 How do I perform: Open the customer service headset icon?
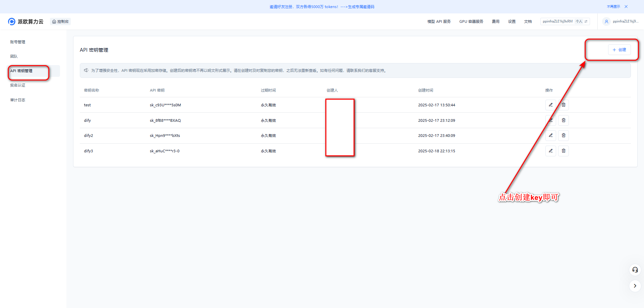click(x=635, y=270)
